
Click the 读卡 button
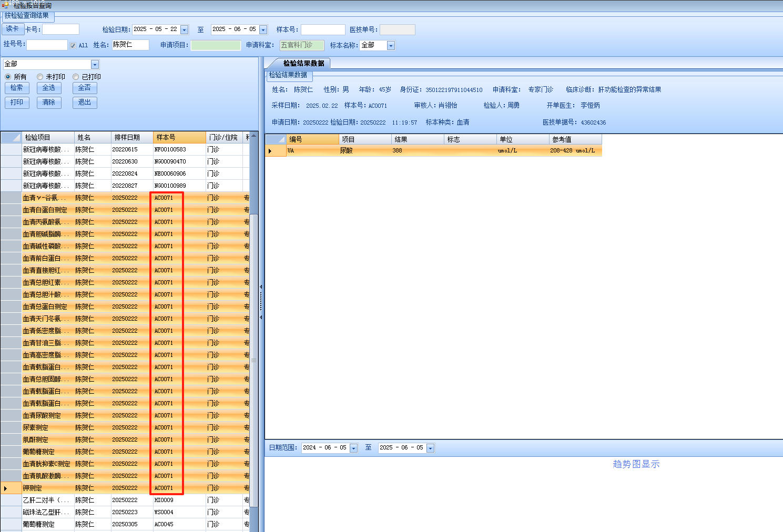coord(13,29)
